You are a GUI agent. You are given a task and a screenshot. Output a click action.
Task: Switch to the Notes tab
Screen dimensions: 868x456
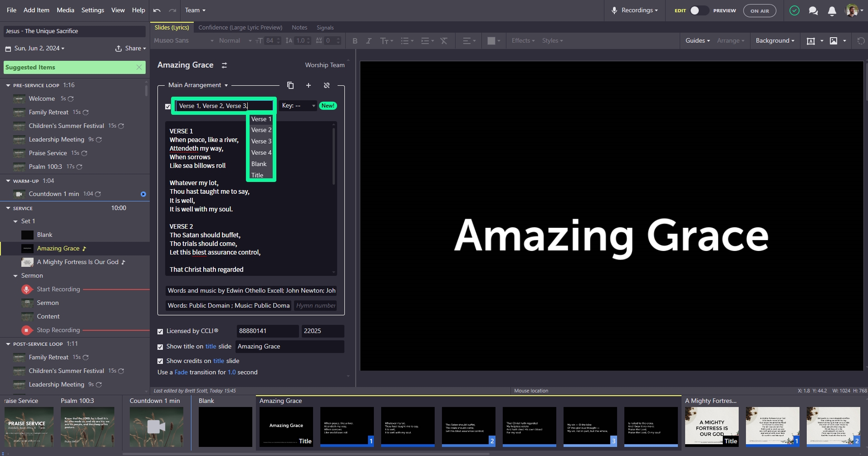pyautogui.click(x=299, y=28)
